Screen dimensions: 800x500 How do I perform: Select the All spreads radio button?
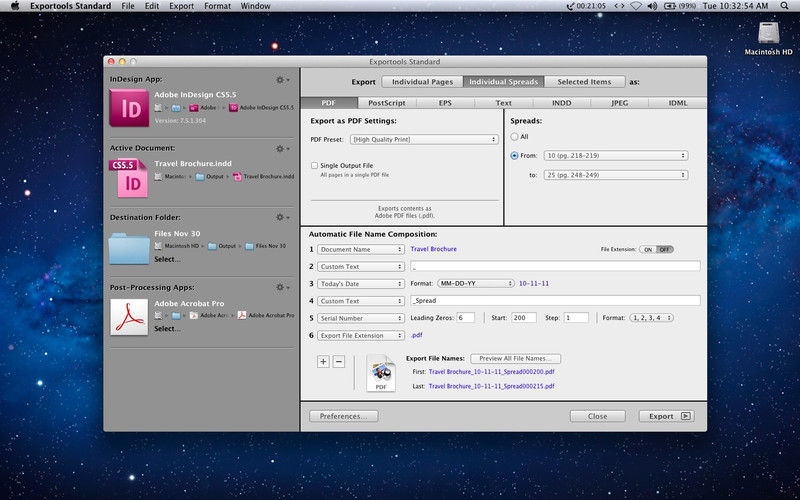[x=514, y=137]
